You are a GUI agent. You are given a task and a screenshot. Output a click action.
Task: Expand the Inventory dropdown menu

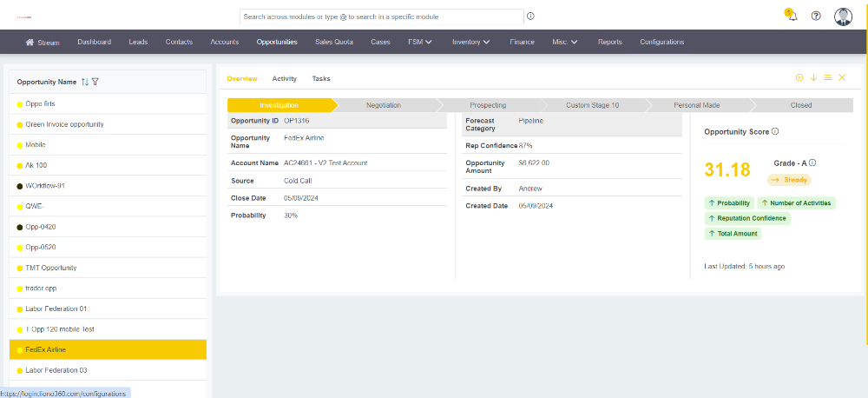coord(471,42)
